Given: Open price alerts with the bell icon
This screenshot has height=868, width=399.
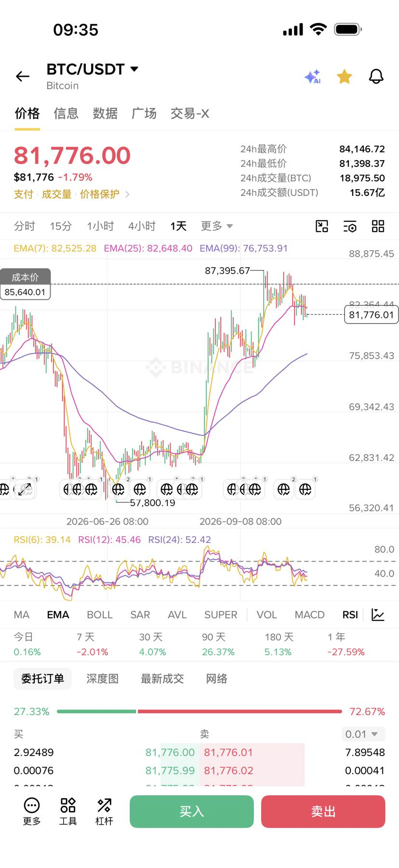Looking at the screenshot, I should [x=376, y=76].
